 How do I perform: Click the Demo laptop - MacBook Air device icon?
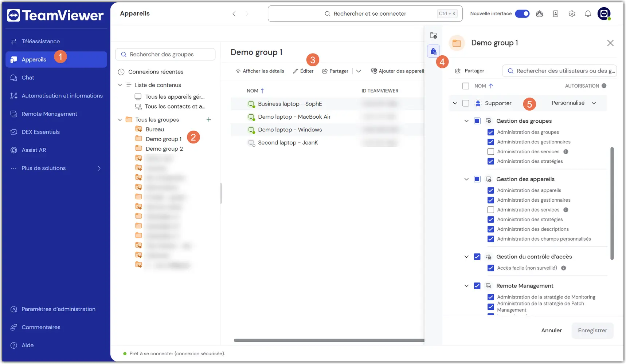[251, 117]
